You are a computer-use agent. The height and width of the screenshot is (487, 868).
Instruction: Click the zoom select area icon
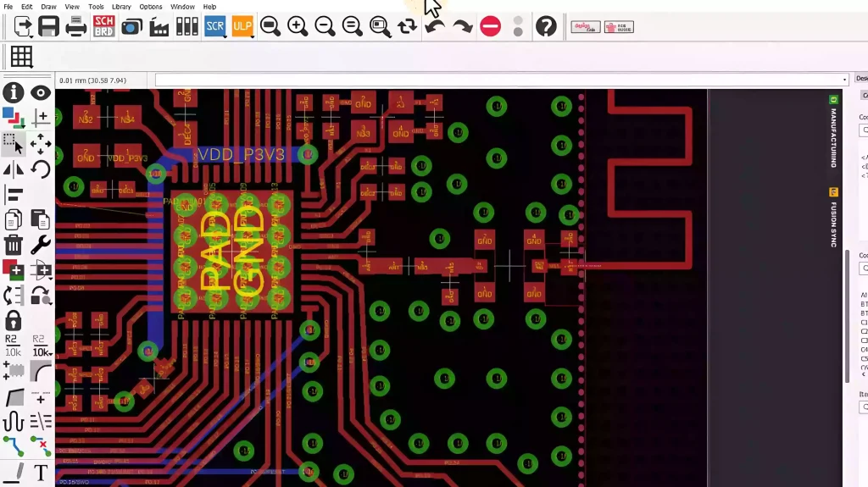pyautogui.click(x=380, y=26)
